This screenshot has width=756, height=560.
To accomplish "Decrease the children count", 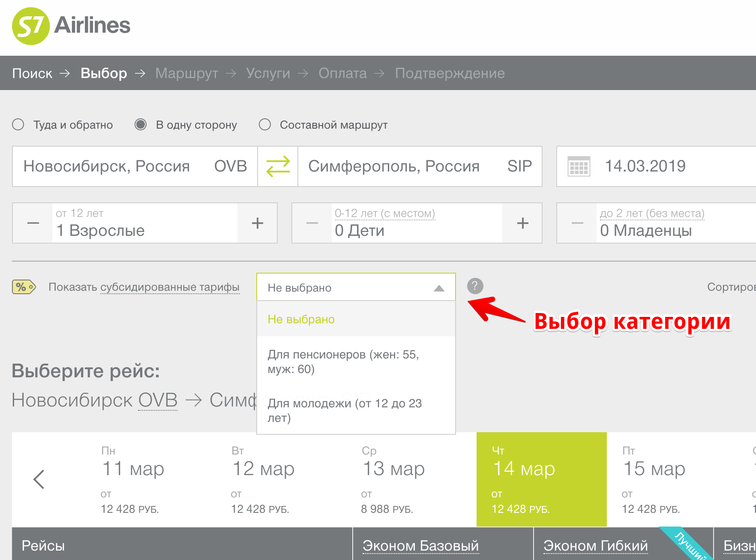I will click(312, 223).
